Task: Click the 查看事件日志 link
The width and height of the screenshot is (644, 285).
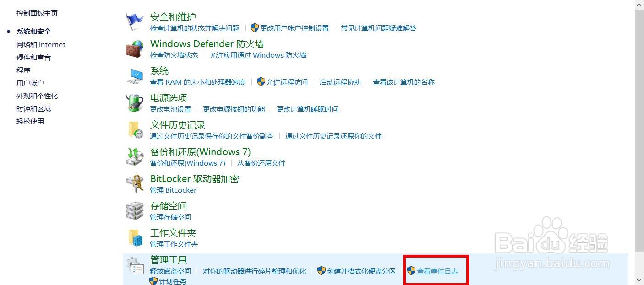Action: click(x=437, y=271)
